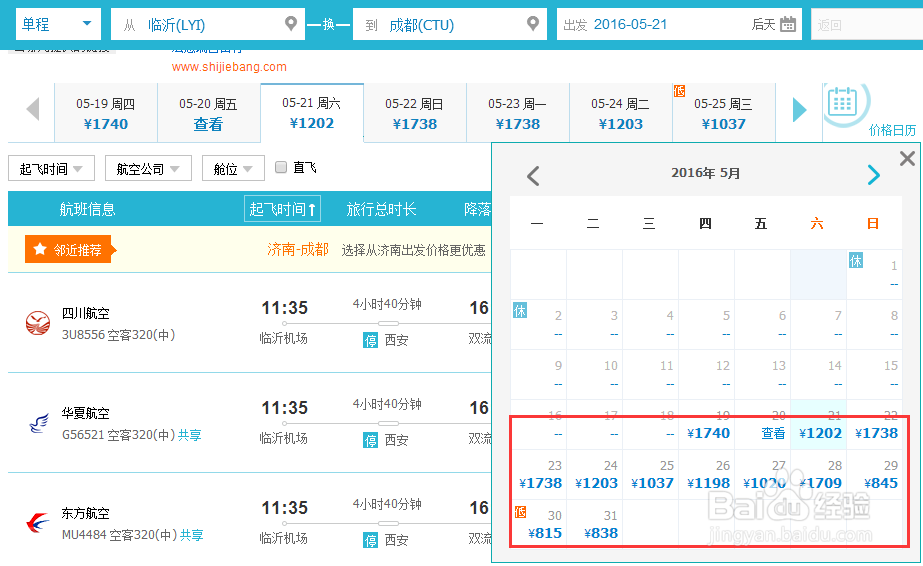Open the 单程 trip type dropdown

pyautogui.click(x=58, y=24)
